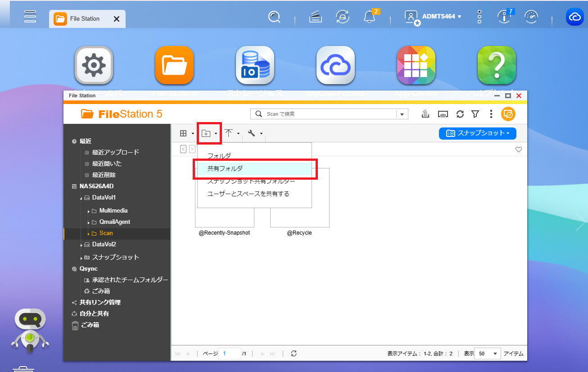Screen dimensions: 588x372
Task: Choose フォルダ in the create menu
Action: click(x=219, y=156)
